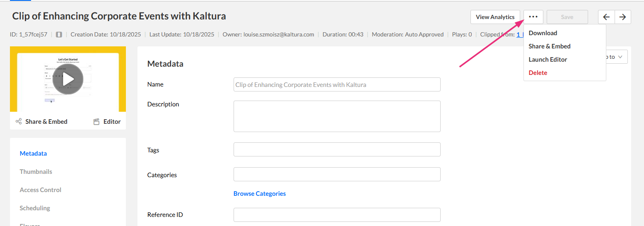644x226 pixels.
Task: Focus the Tags input field
Action: (337, 149)
